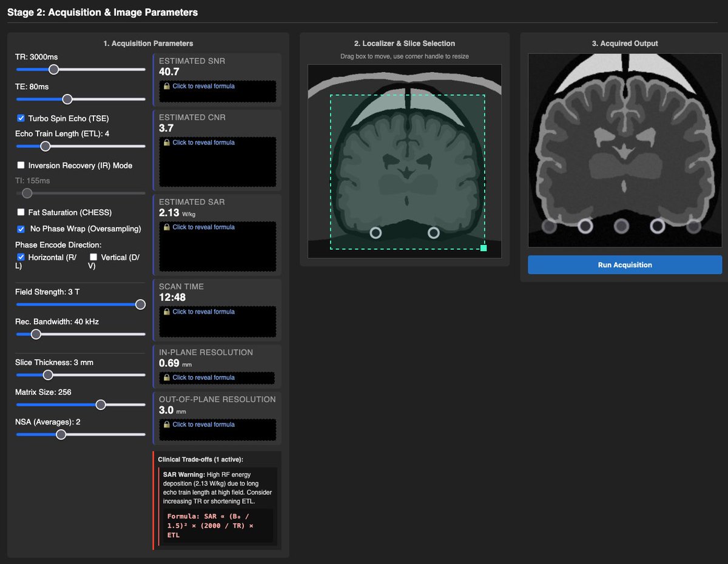Click the Rec. Bandwidth slider handle

point(36,334)
